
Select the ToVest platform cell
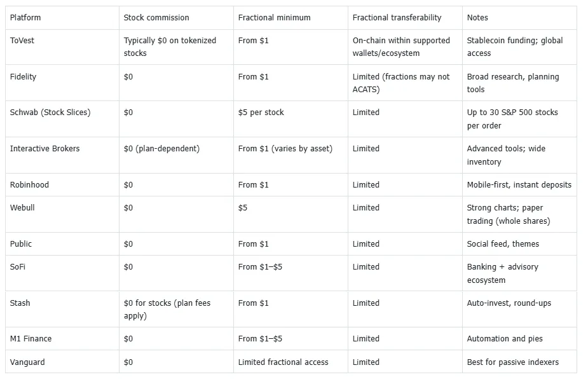[24, 41]
